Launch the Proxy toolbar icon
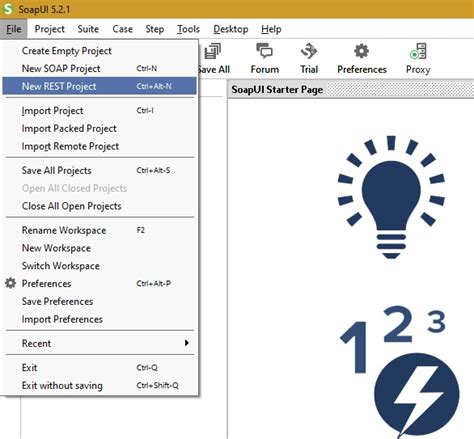 pos(418,51)
